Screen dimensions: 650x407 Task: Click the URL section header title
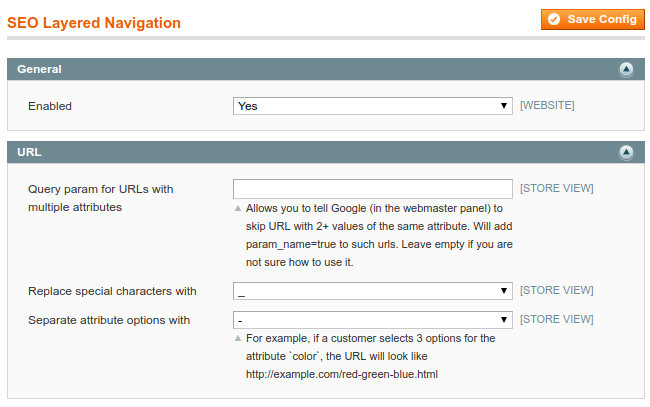(x=29, y=153)
